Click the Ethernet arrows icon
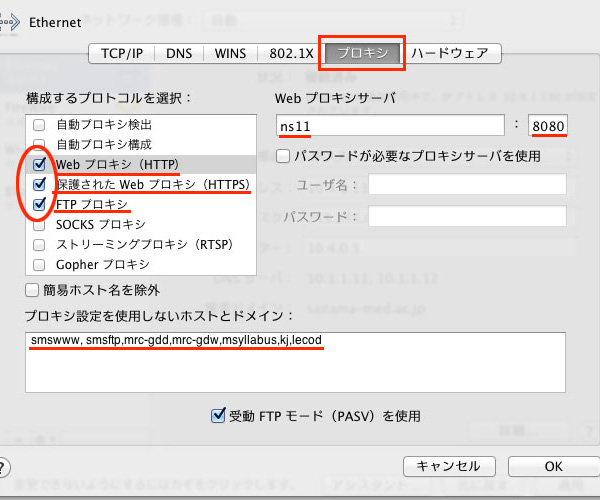600x500 pixels. pos(10,20)
